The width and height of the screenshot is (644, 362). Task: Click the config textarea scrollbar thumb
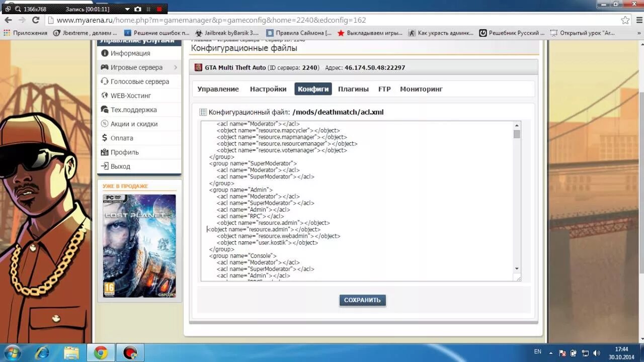click(517, 134)
